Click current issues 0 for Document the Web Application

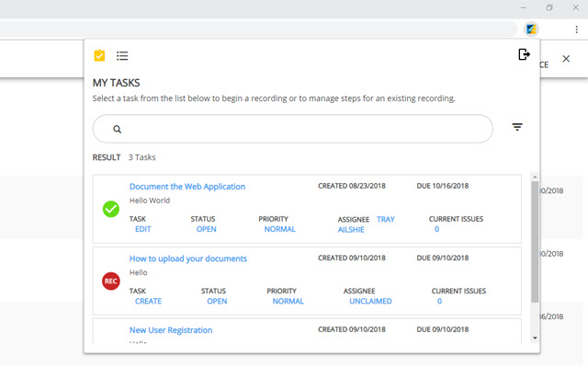click(x=437, y=229)
